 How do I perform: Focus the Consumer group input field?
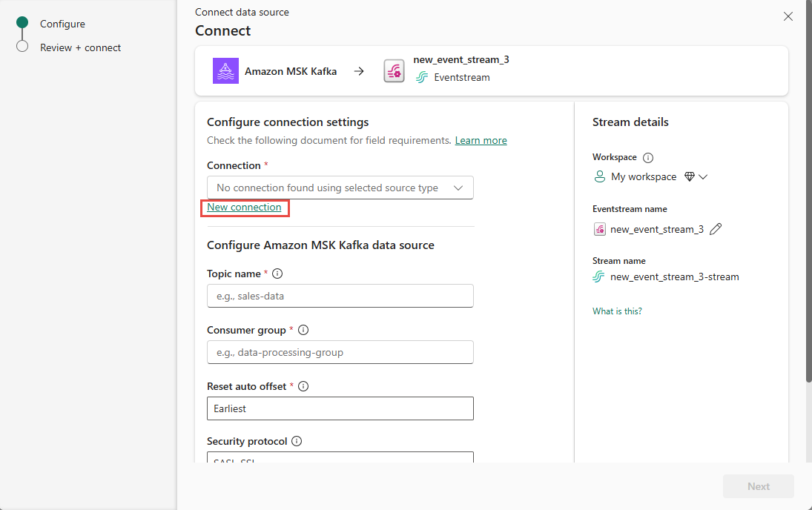[x=340, y=353]
